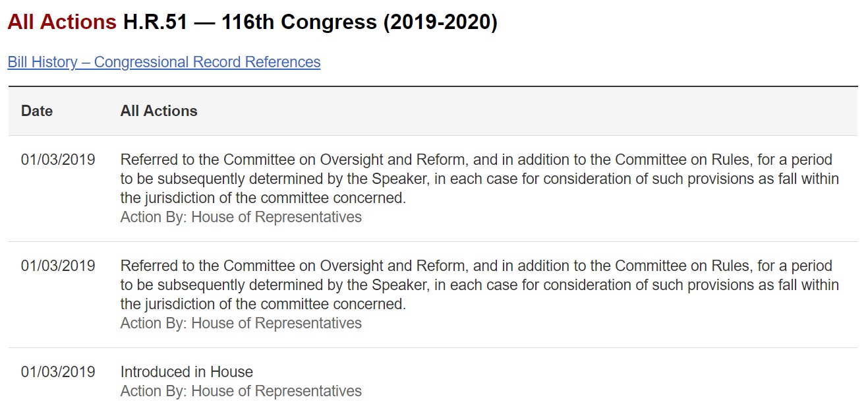Click "116th Congress (2019-2020)" in the heading
This screenshot has height=416, width=868.
(359, 22)
